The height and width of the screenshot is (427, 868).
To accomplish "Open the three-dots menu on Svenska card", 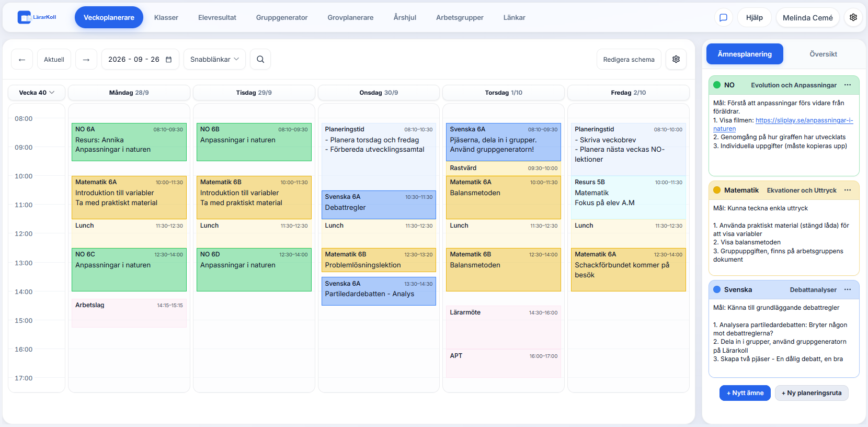I will (848, 290).
